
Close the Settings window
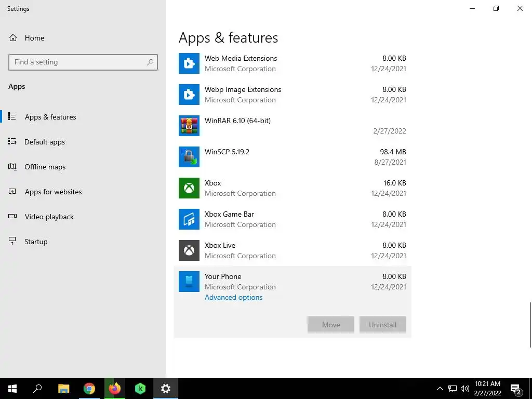pos(520,8)
